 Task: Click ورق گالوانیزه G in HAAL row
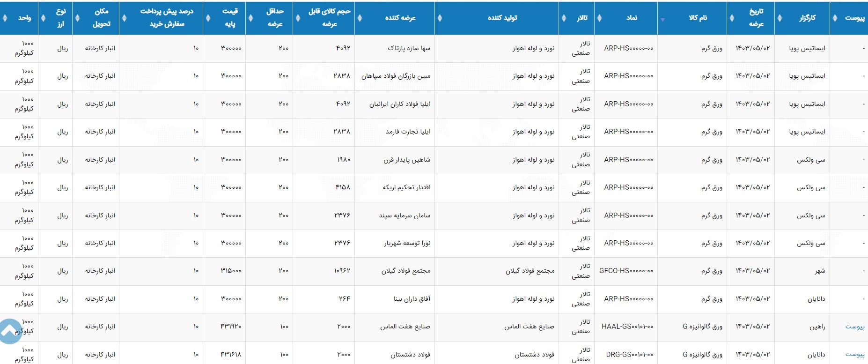click(702, 327)
